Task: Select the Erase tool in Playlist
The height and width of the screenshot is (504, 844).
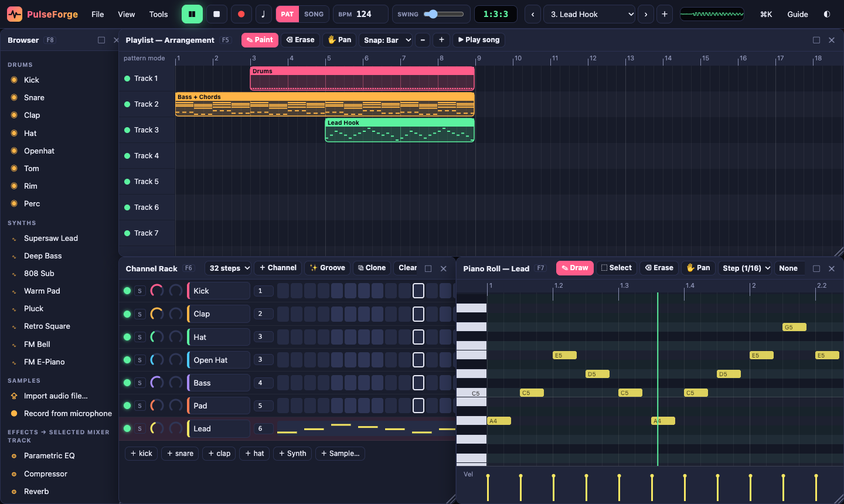Action: [x=300, y=40]
